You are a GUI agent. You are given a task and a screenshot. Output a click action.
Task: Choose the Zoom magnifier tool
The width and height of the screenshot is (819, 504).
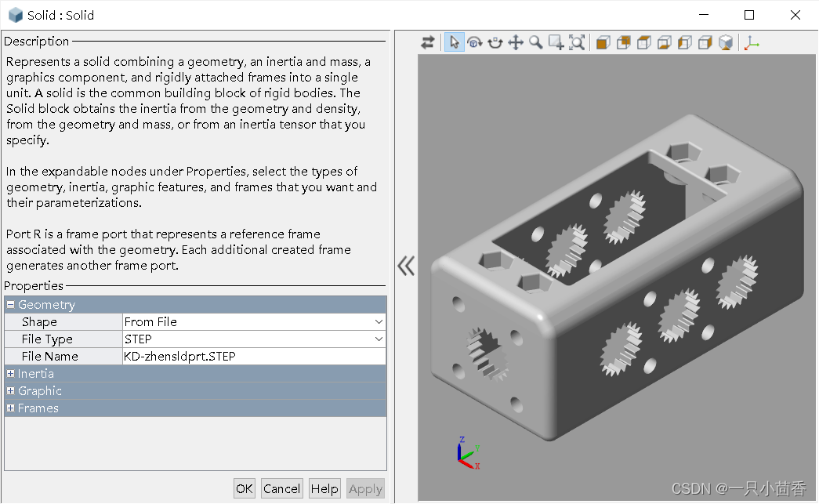pyautogui.click(x=536, y=42)
